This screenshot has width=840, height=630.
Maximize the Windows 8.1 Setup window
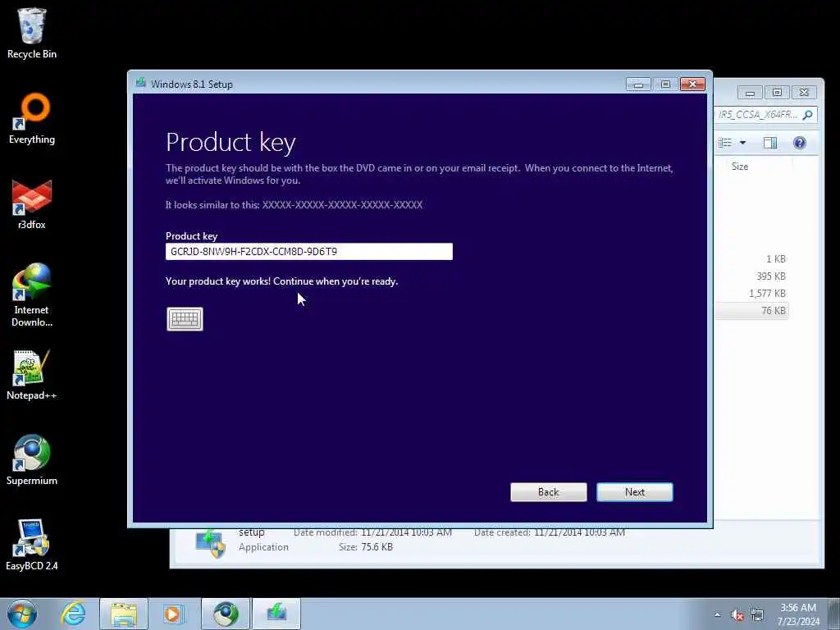(x=665, y=84)
